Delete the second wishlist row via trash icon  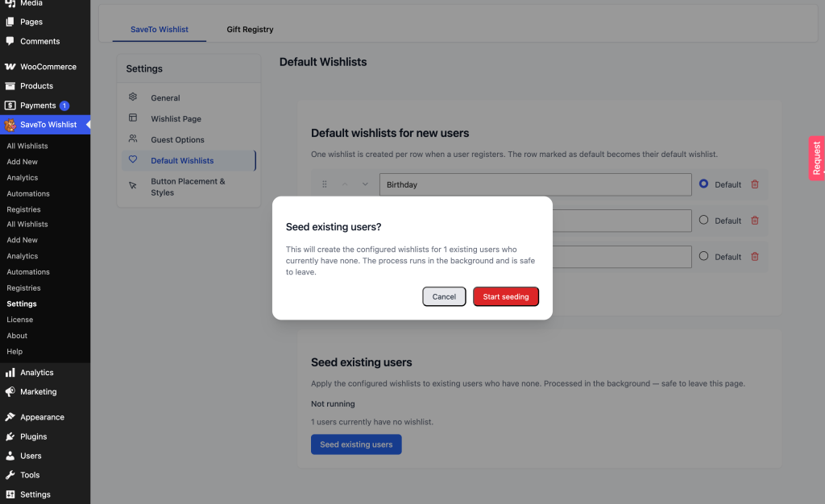click(755, 221)
